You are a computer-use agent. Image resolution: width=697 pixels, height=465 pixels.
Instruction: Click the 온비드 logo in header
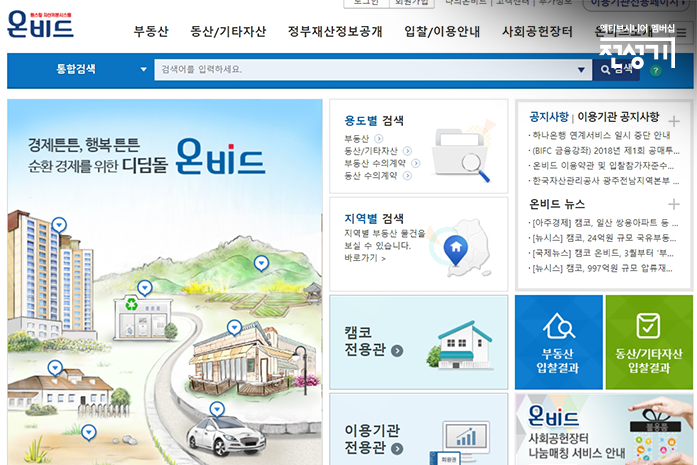coord(40,25)
